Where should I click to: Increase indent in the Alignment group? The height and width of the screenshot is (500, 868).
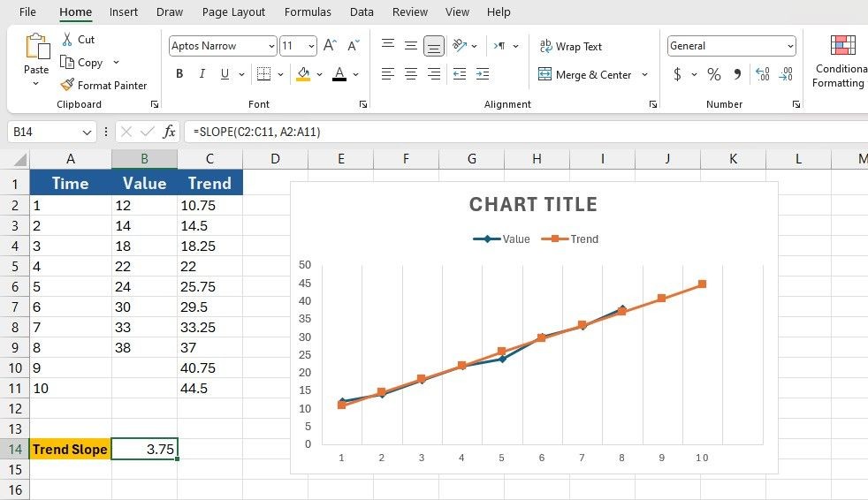[x=483, y=73]
